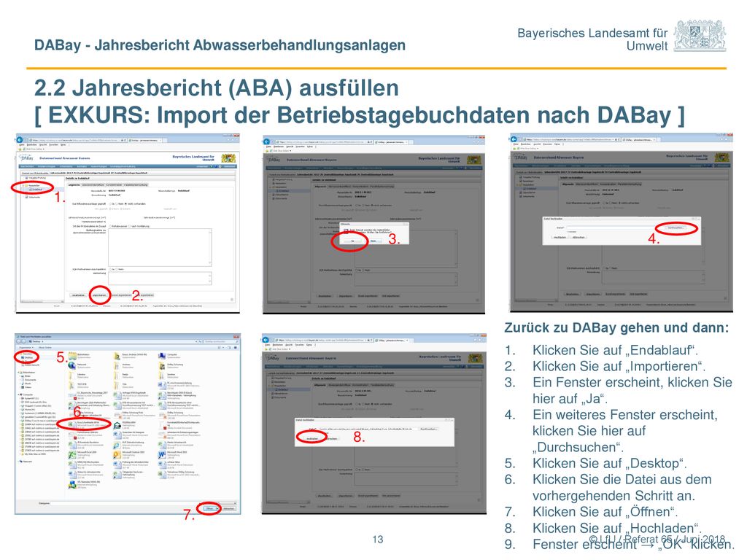Screen dimensions: 747x560
Task: Click the browser back arrow in bottom-middle screenshot
Action: tap(266, 340)
